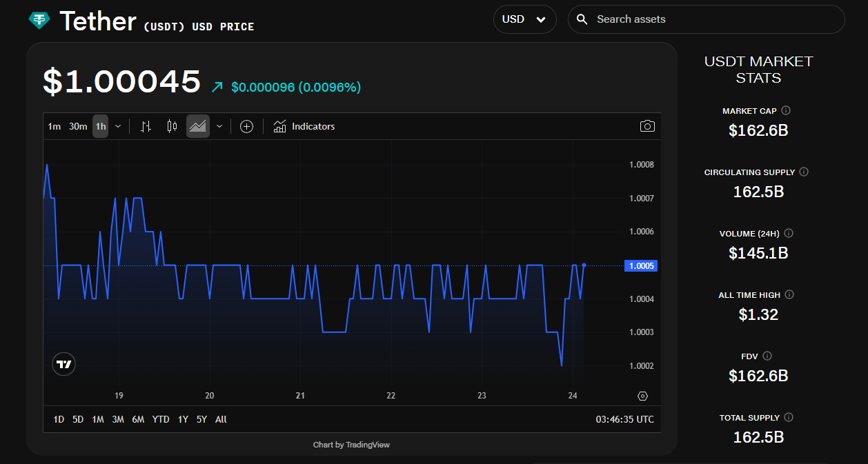Select the Area chart style icon
The height and width of the screenshot is (464, 868).
(198, 126)
